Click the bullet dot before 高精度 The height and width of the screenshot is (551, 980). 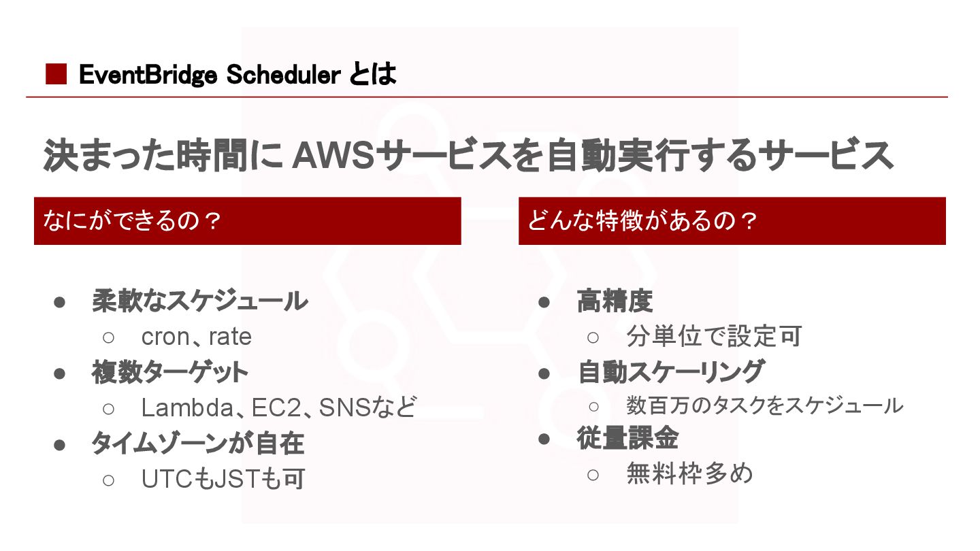[x=544, y=302]
